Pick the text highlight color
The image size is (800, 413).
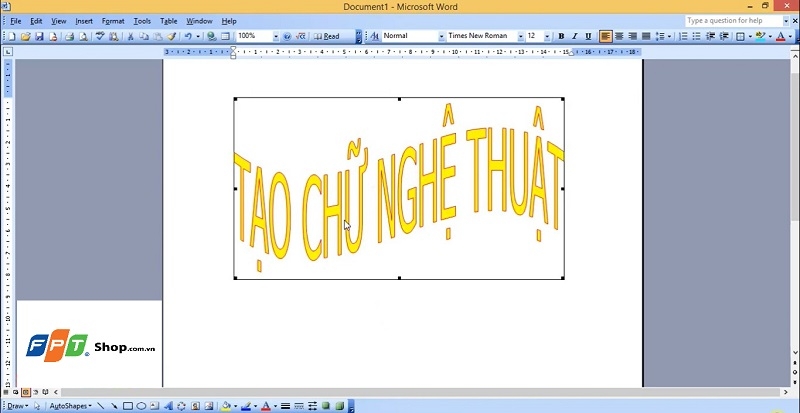pyautogui.click(x=760, y=36)
